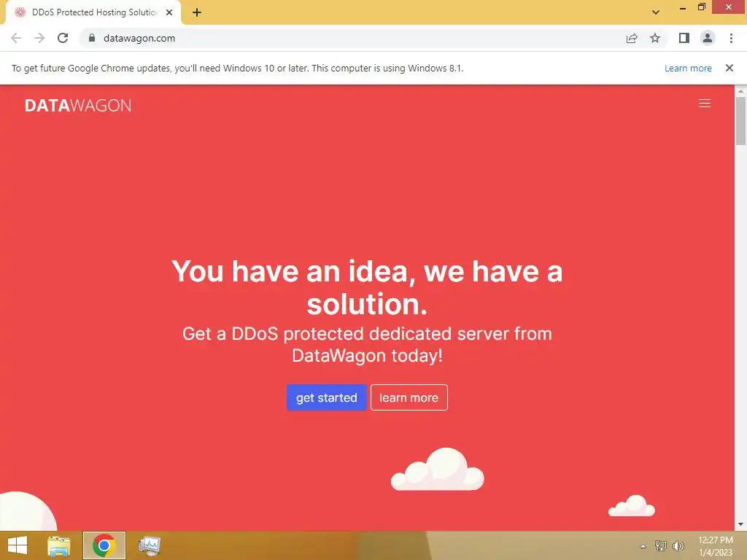The image size is (747, 560).
Task: Open File Explorer from the taskbar
Action: [59, 545]
